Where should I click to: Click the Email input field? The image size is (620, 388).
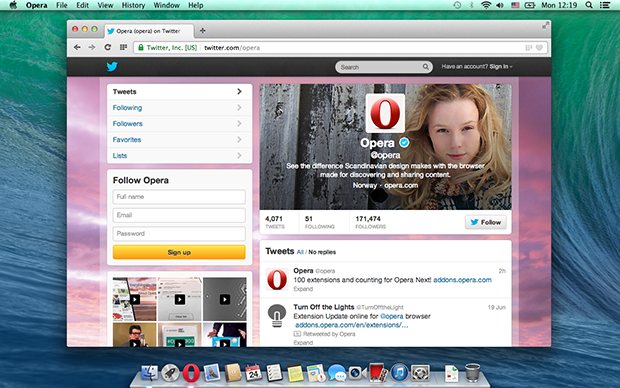pos(179,215)
